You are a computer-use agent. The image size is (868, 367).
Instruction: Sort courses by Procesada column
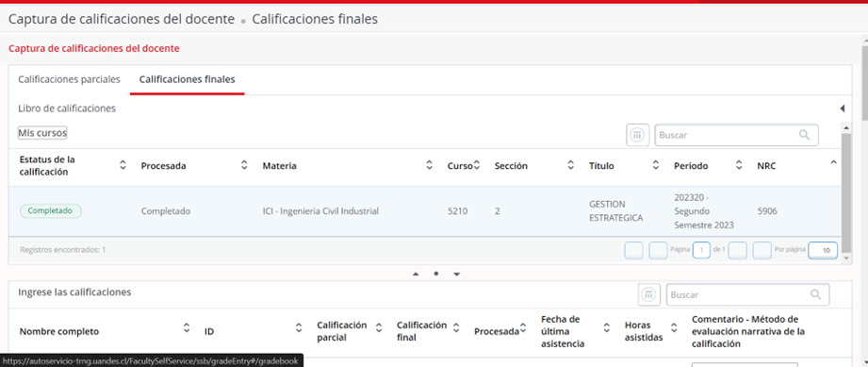click(244, 165)
